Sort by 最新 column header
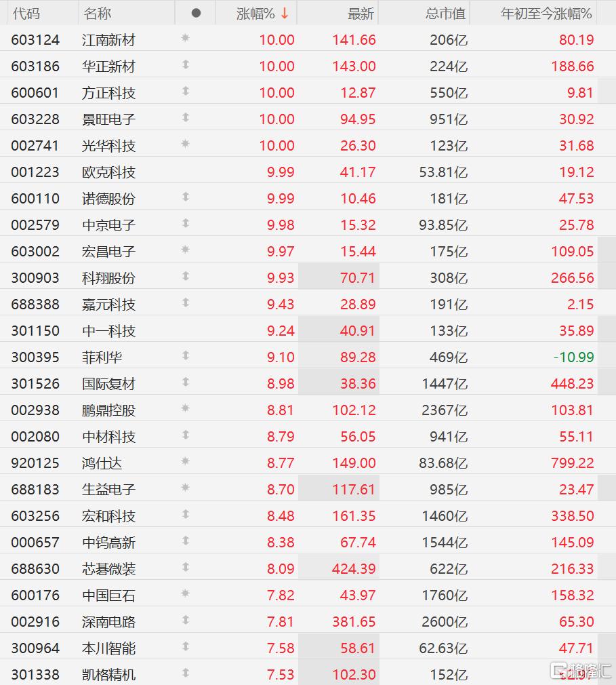The image size is (616, 685). click(x=361, y=14)
